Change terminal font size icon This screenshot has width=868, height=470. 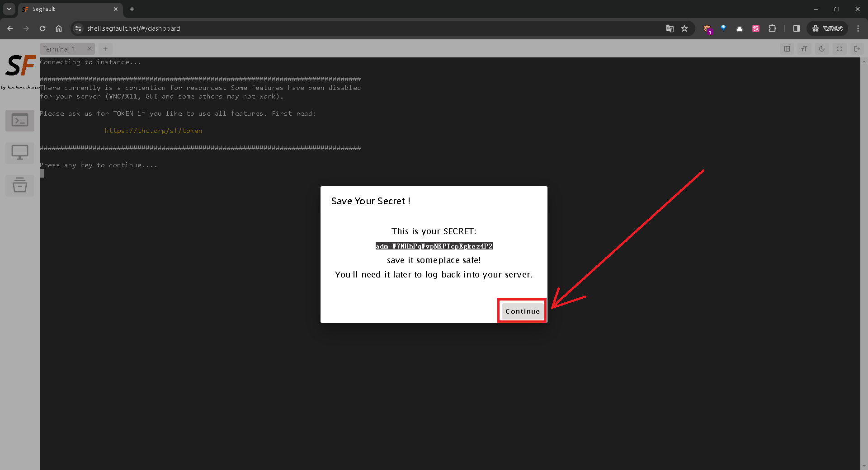click(804, 49)
